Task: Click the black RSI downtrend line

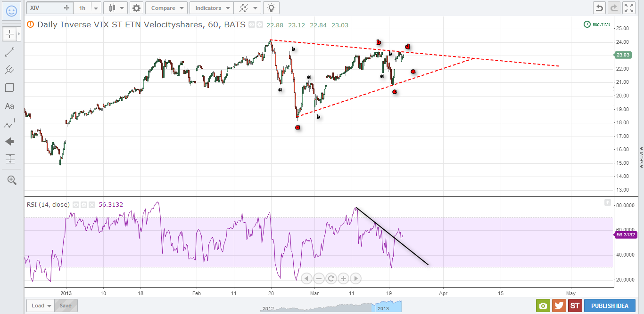Action: [392, 236]
